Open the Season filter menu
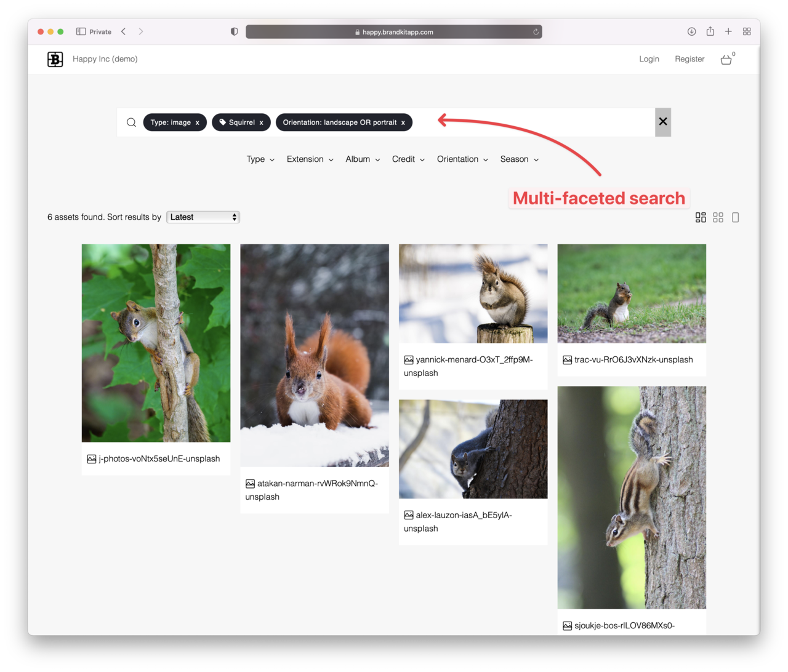788x672 pixels. point(519,159)
